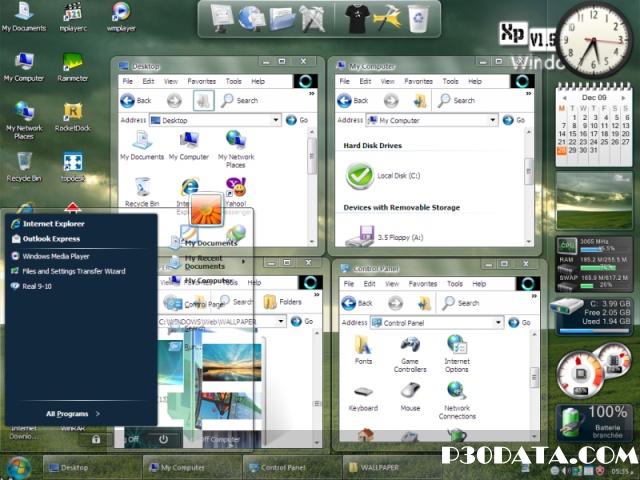Open the RocketDock desktop shortcut

coord(72,112)
